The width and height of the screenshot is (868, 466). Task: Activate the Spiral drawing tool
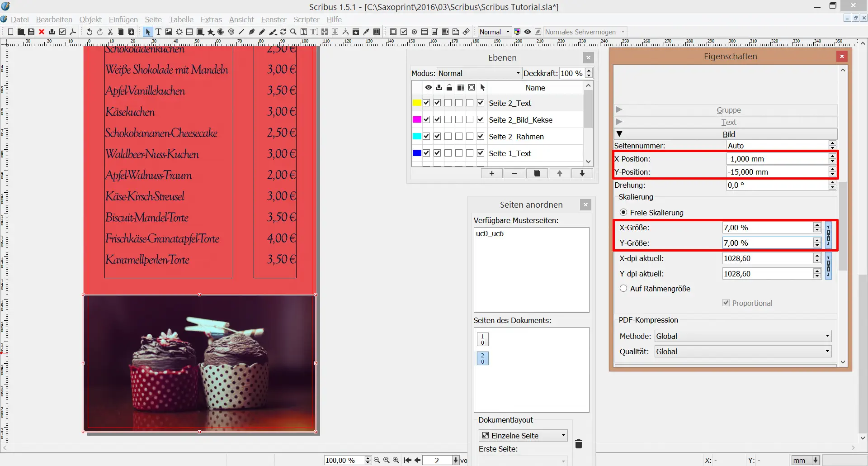(x=231, y=32)
